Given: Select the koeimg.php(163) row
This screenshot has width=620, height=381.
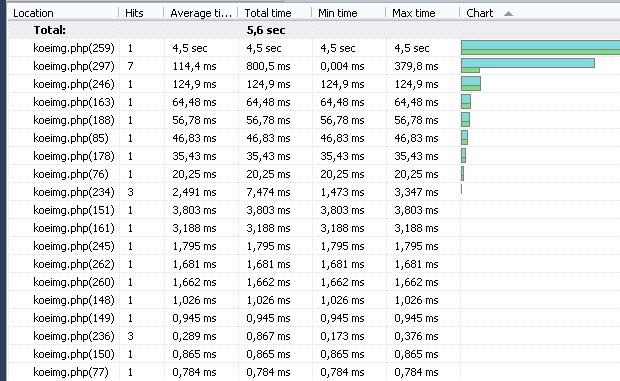Looking at the screenshot, I should click(x=314, y=102).
